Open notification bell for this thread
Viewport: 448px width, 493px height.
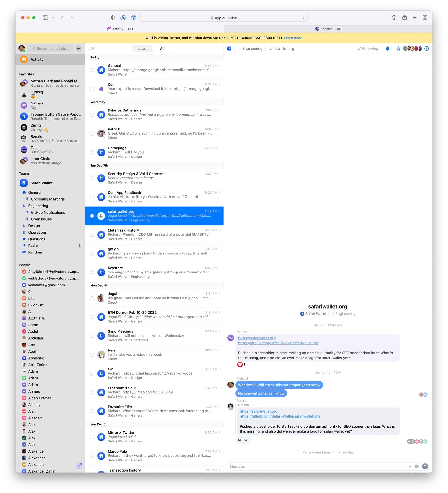387,48
